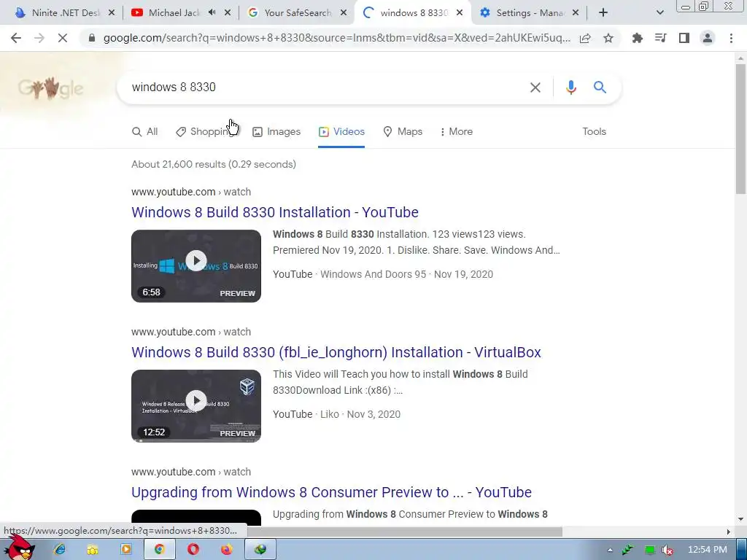The image size is (747, 560).
Task: Open File Explorer from taskbar
Action: tap(93, 550)
